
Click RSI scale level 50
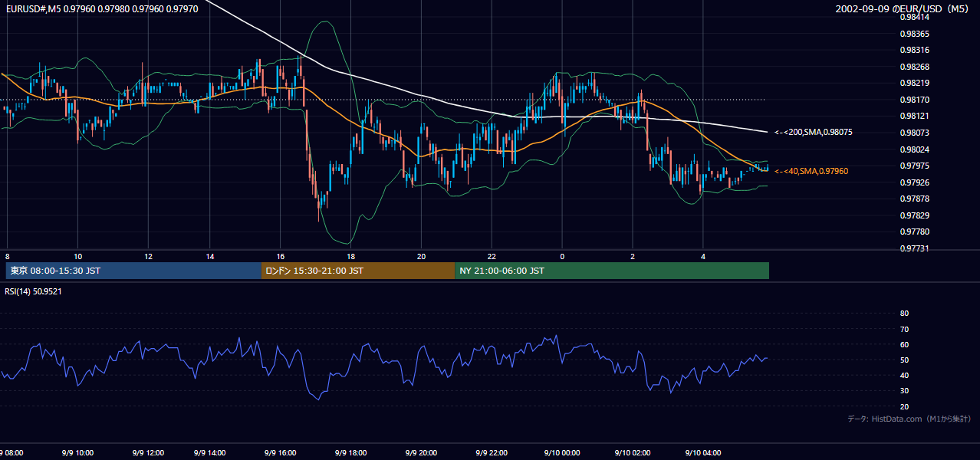pyautogui.click(x=904, y=360)
